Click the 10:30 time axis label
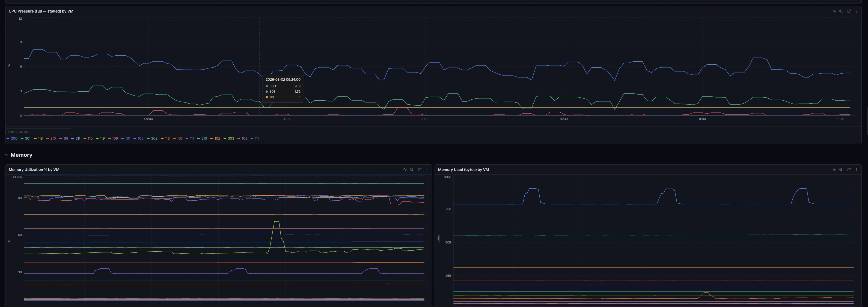The image size is (868, 307). [564, 119]
